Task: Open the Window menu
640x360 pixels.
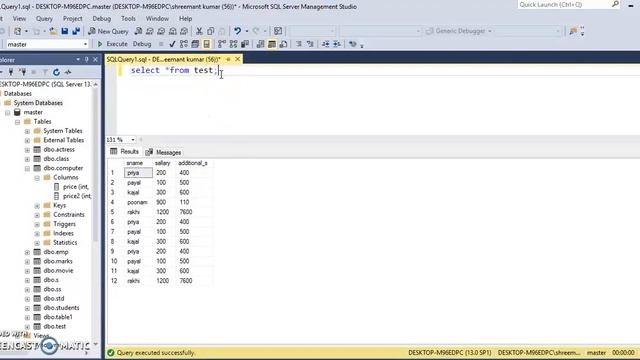Action: point(157,19)
